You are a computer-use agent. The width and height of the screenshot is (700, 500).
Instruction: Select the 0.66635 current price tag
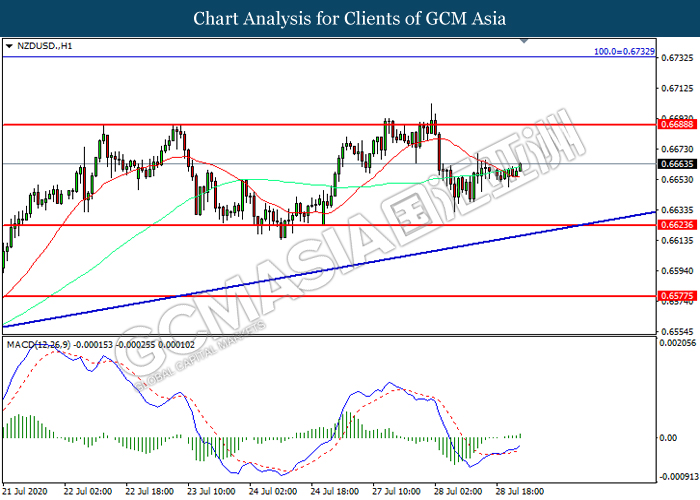pyautogui.click(x=677, y=164)
